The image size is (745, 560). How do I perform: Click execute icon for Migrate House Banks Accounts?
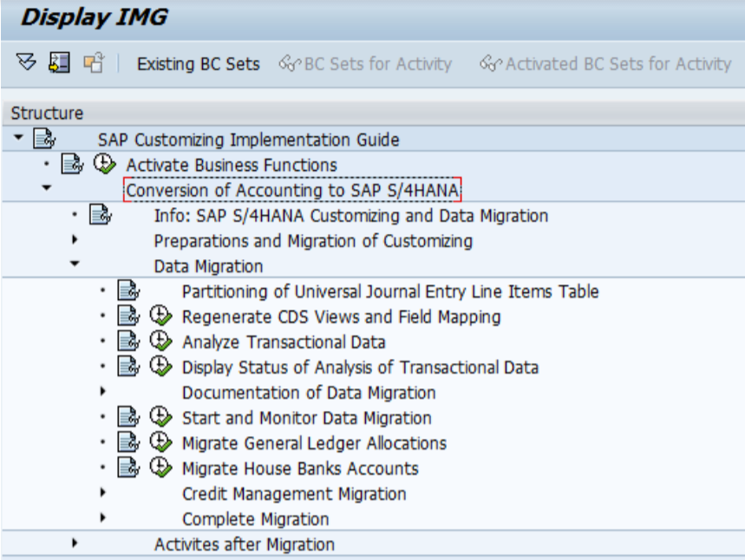[160, 468]
